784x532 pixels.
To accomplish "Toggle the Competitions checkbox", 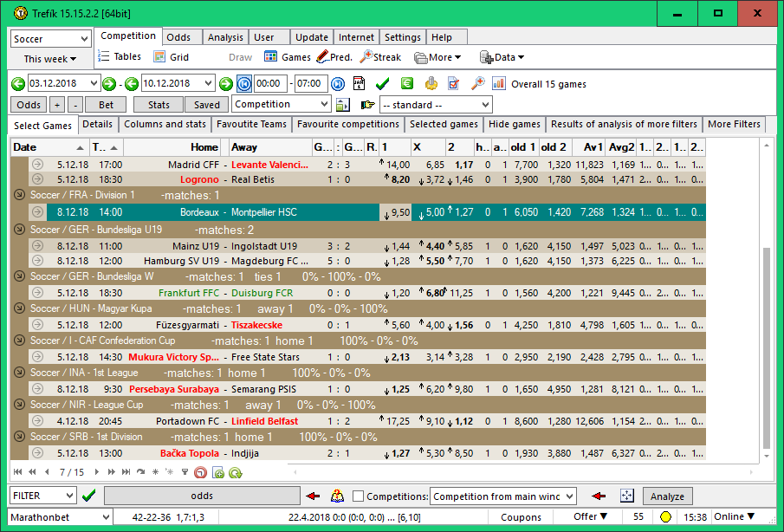I will point(359,496).
